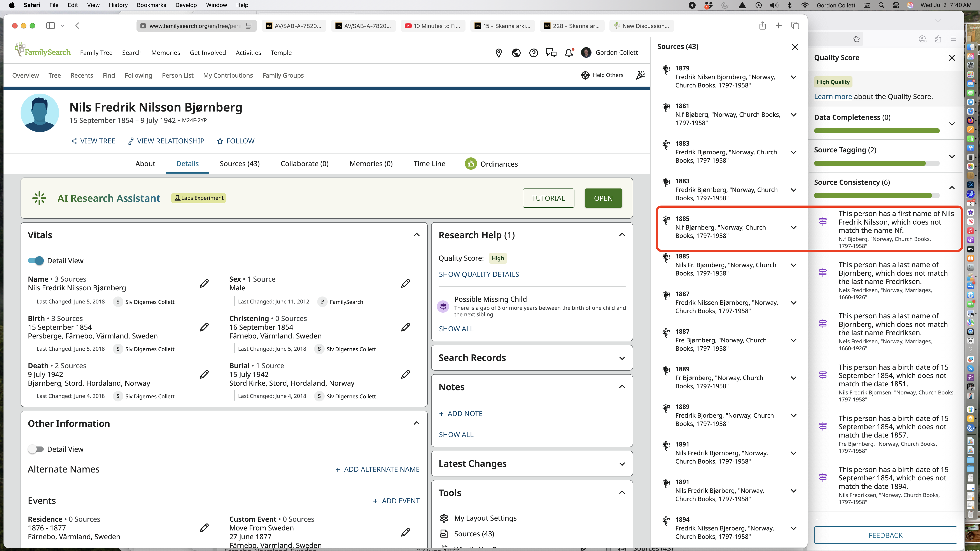The width and height of the screenshot is (980, 551).
Task: Open the help question mark icon
Action: [x=533, y=53]
